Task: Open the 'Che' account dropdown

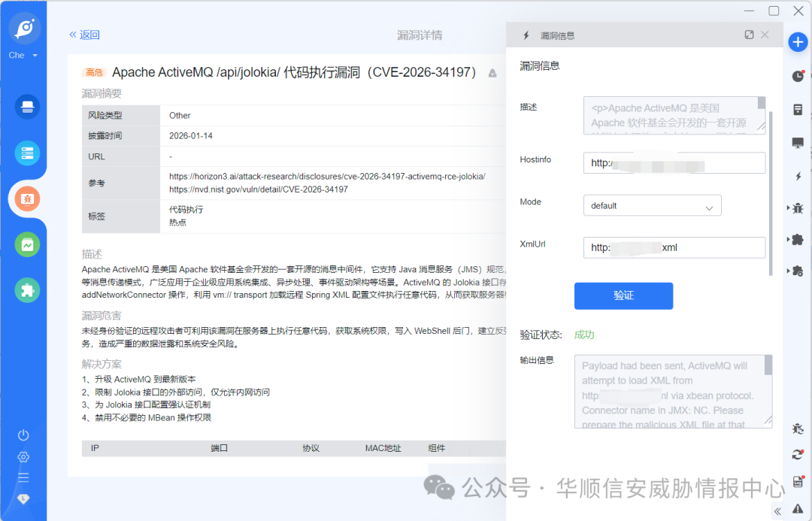Action: pos(23,56)
